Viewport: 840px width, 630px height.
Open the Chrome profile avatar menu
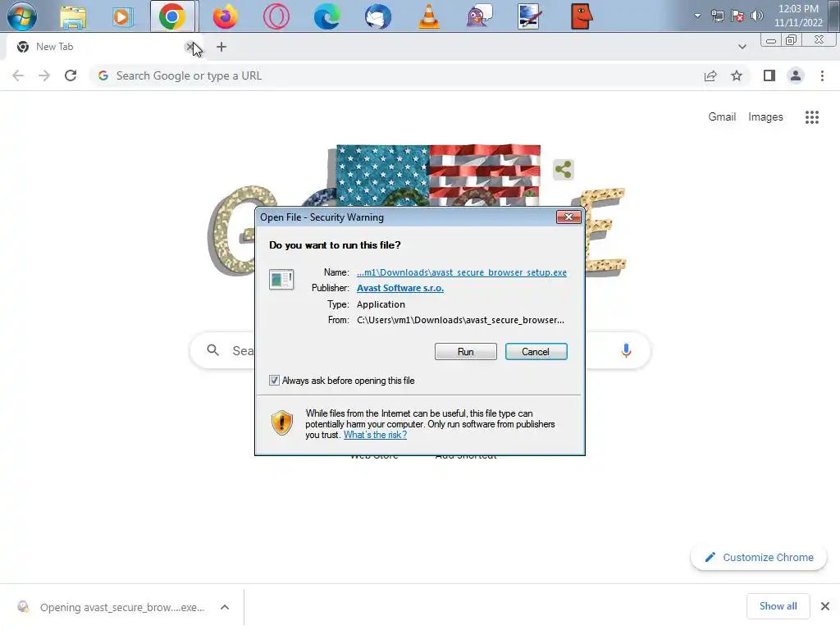pos(796,75)
